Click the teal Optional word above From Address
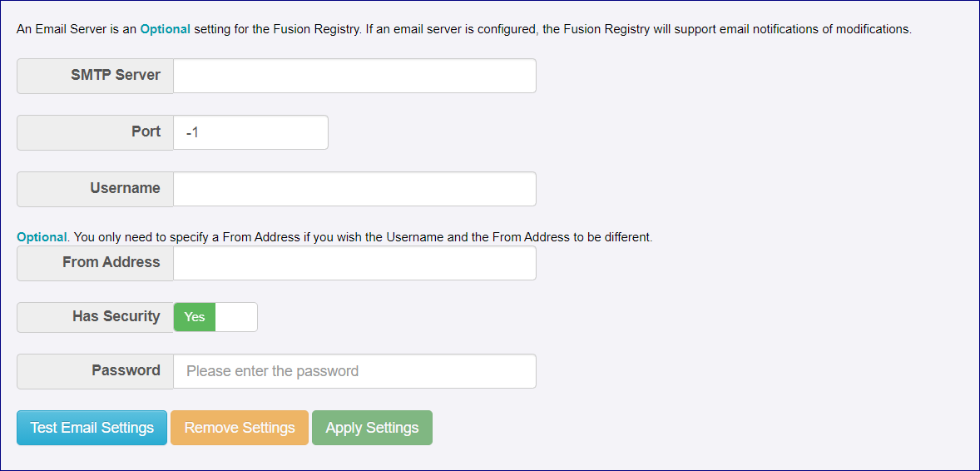 (42, 237)
